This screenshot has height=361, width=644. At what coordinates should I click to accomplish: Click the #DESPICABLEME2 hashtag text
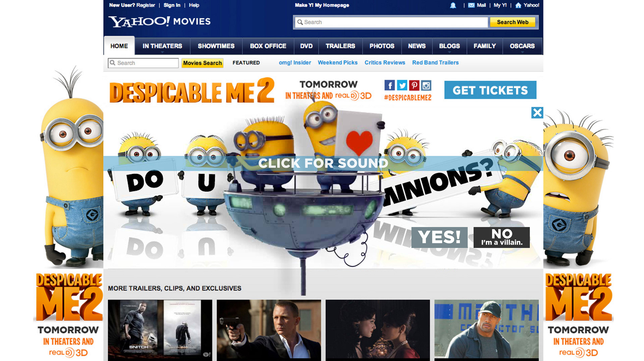(x=408, y=98)
